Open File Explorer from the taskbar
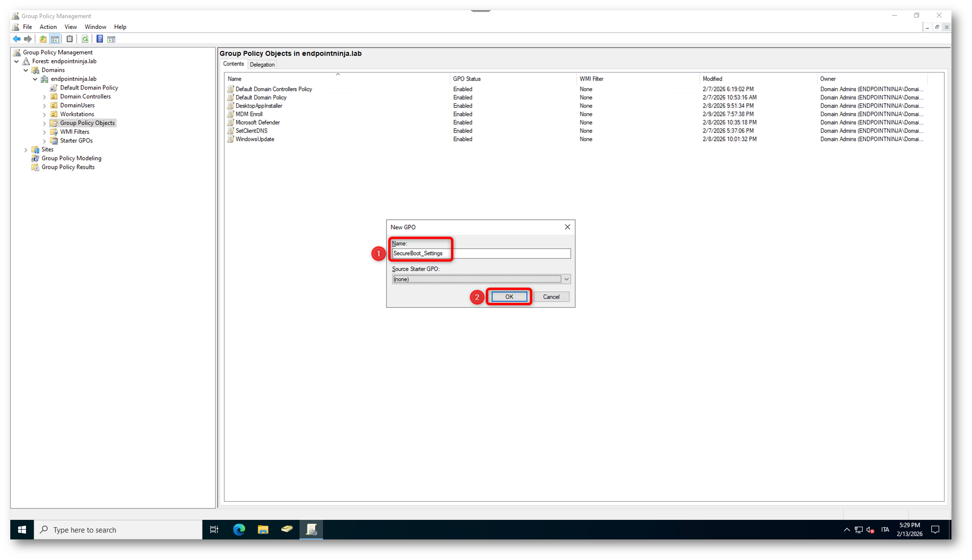Screen dimensions: 972x560 point(263,529)
